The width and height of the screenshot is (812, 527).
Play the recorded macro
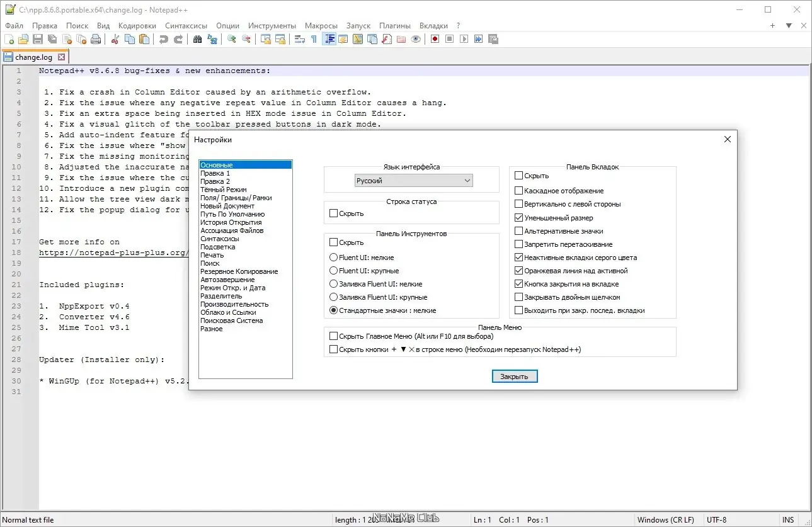click(x=464, y=39)
